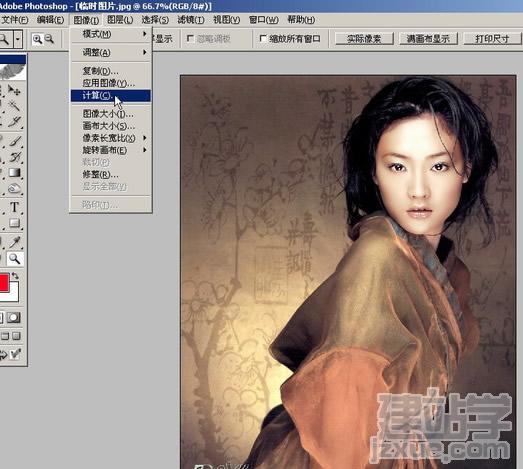Choose Zoom In mode in options bar

[37, 39]
